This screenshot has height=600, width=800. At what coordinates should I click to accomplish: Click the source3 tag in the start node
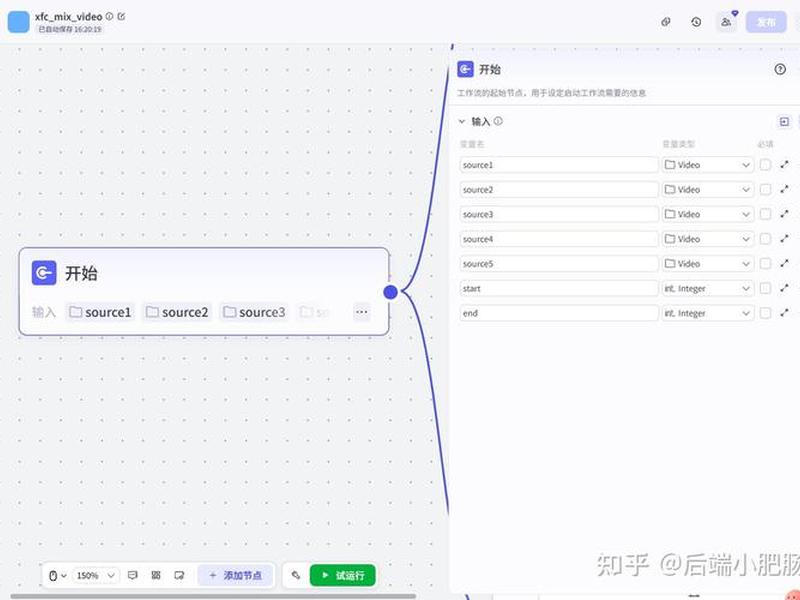(x=254, y=312)
